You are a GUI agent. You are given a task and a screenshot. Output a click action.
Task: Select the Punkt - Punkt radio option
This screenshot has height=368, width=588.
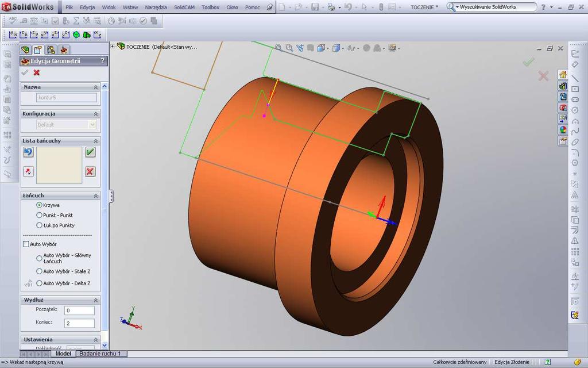coord(39,215)
